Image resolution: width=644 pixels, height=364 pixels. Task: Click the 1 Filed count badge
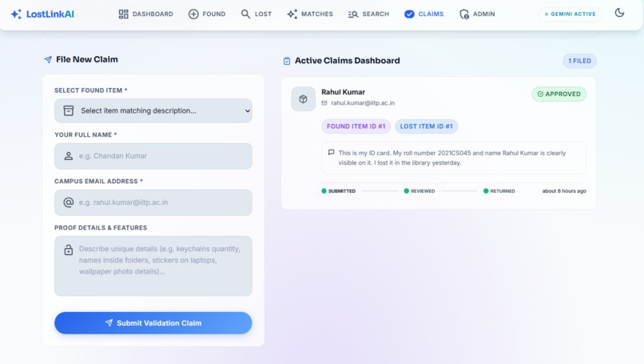(579, 61)
